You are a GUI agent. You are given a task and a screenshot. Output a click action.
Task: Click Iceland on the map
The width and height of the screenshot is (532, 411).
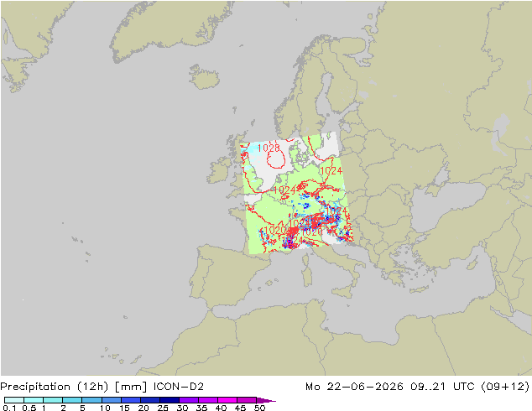click(204, 77)
